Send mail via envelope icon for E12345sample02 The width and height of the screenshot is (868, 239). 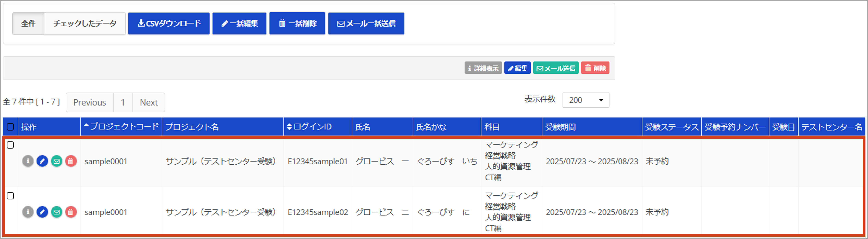click(x=57, y=212)
